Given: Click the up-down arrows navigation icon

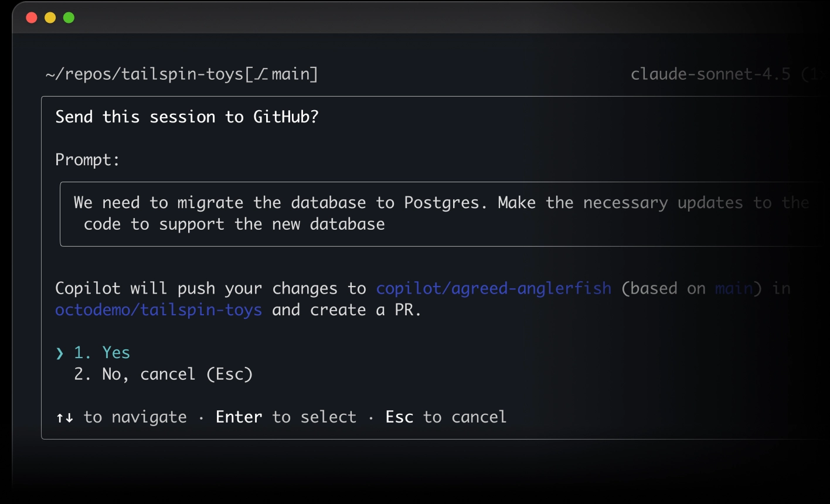Looking at the screenshot, I should pyautogui.click(x=64, y=417).
